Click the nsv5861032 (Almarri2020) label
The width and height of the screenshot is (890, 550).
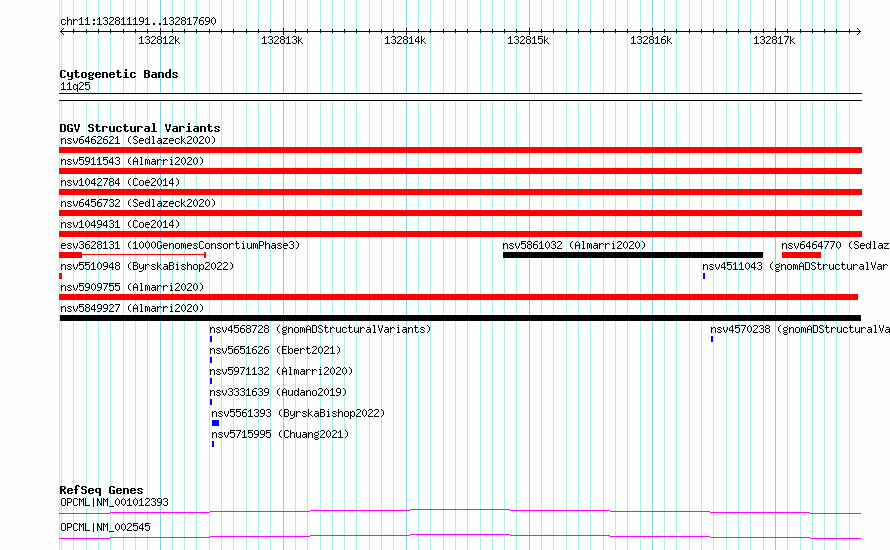[574, 245]
